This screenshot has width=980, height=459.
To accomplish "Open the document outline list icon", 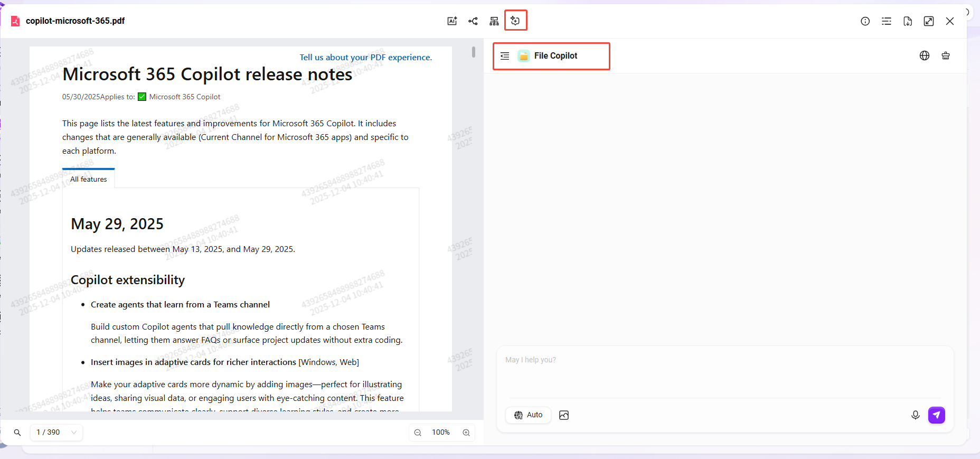I will pyautogui.click(x=886, y=21).
